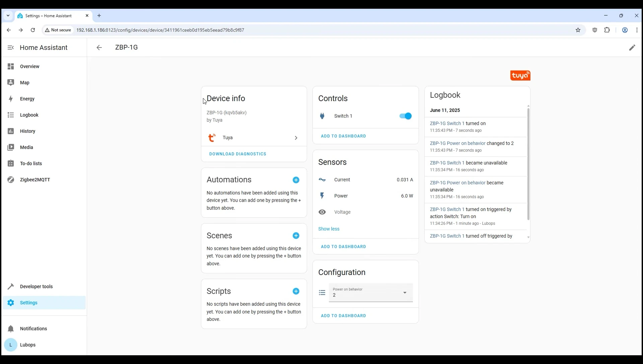Click Add to Dashboard under Configuration
Screen dimensions: 643x364
343,316
